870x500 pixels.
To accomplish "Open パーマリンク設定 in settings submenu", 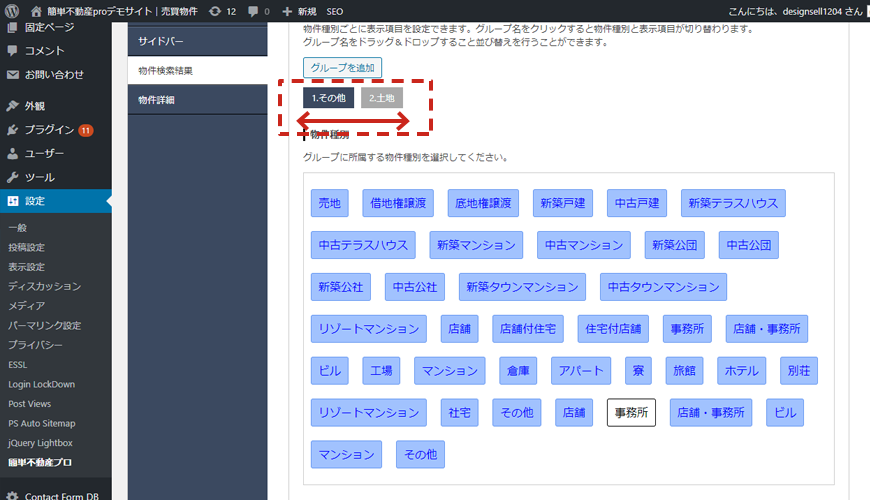I will 45,326.
